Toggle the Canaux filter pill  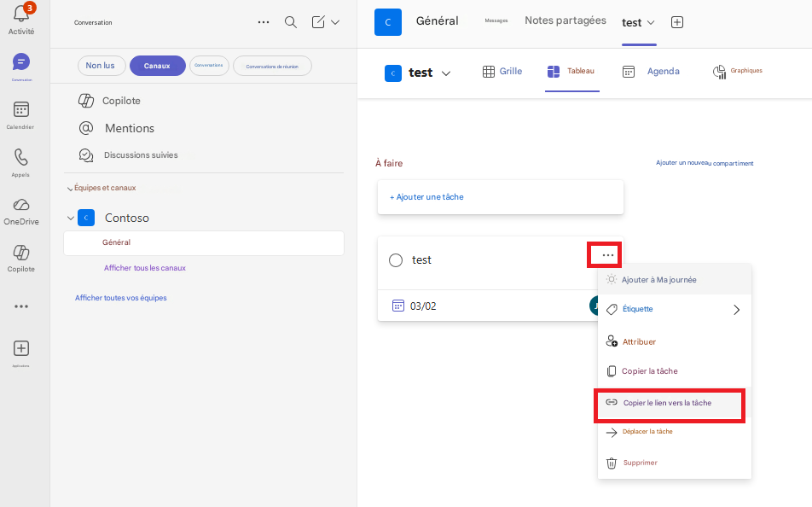(158, 66)
